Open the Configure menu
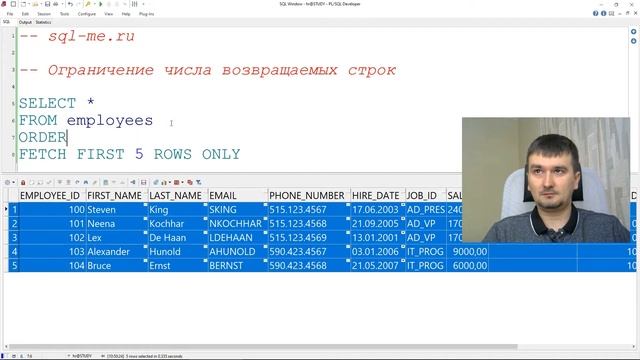640x360 pixels. 87,14
